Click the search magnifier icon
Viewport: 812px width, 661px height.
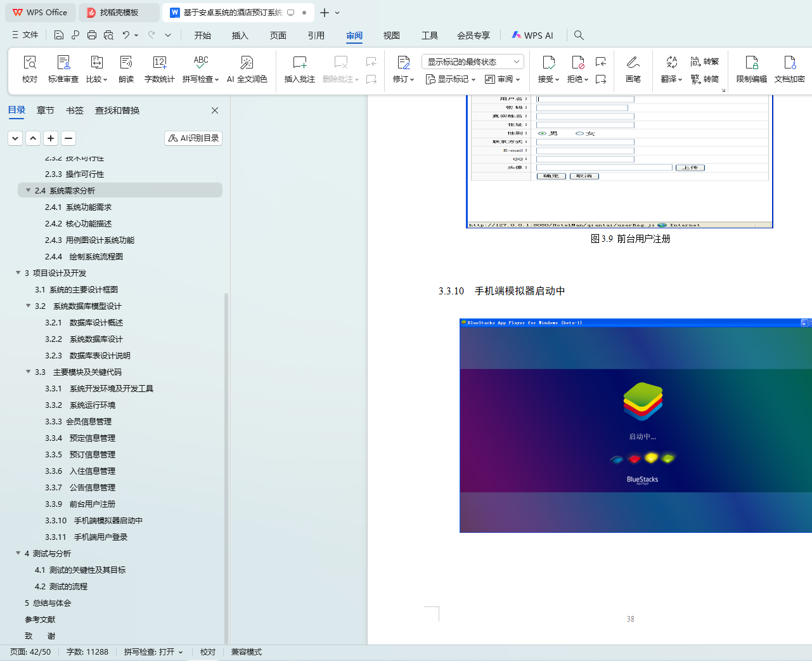tap(579, 35)
